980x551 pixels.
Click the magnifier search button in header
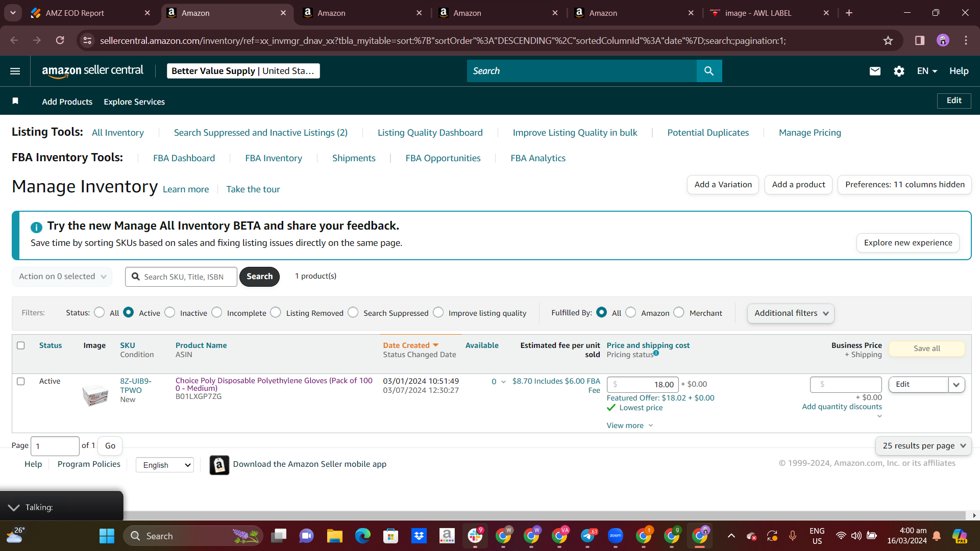[709, 71]
